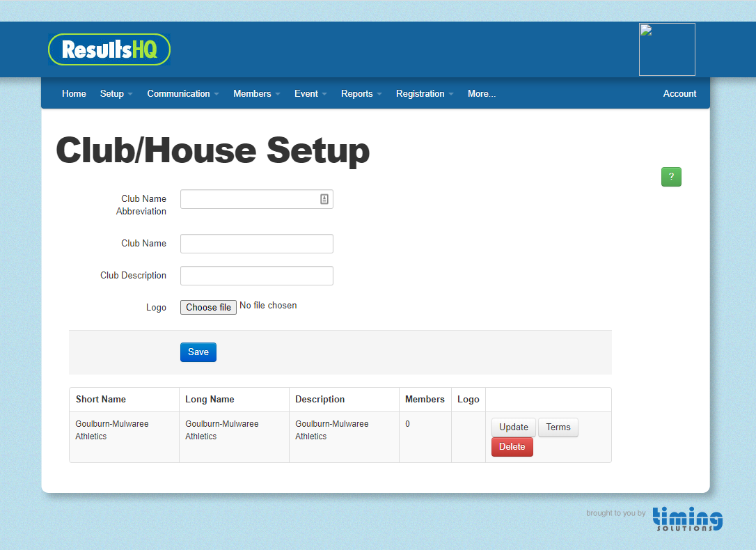Click the Short Name column header

coord(101,399)
